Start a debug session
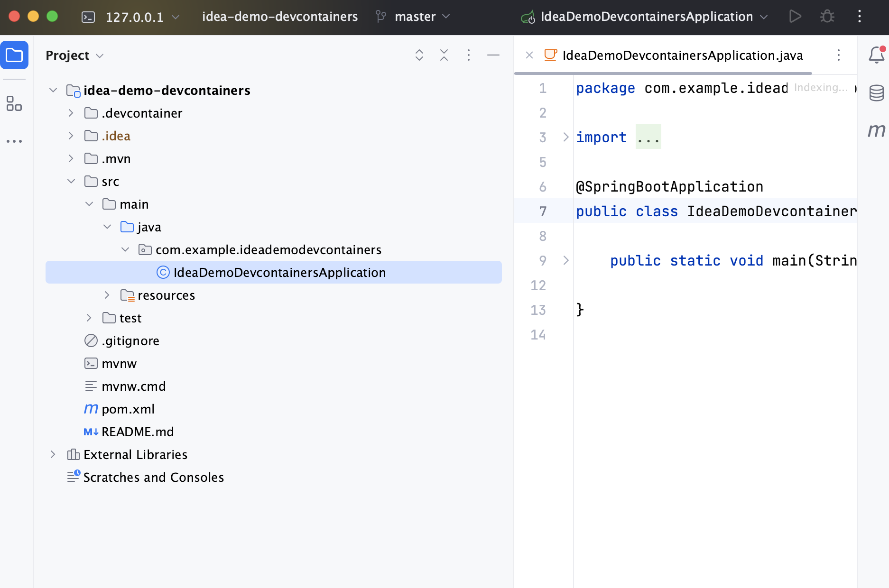889x588 pixels. (827, 16)
